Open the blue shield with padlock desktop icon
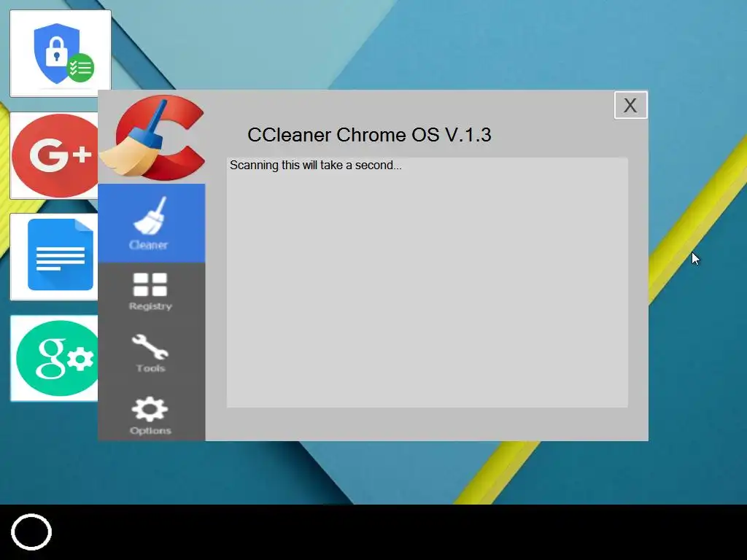Viewport: 747px width, 560px height. [61, 53]
